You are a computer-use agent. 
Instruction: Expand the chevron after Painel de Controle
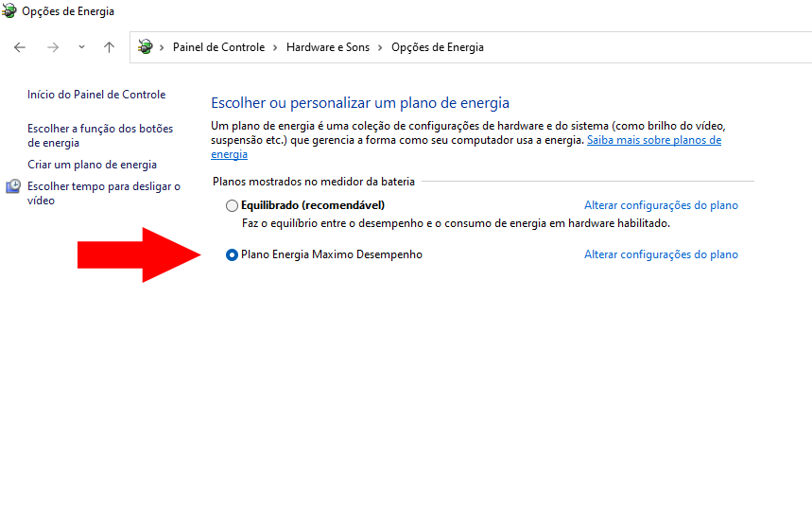pos(276,47)
